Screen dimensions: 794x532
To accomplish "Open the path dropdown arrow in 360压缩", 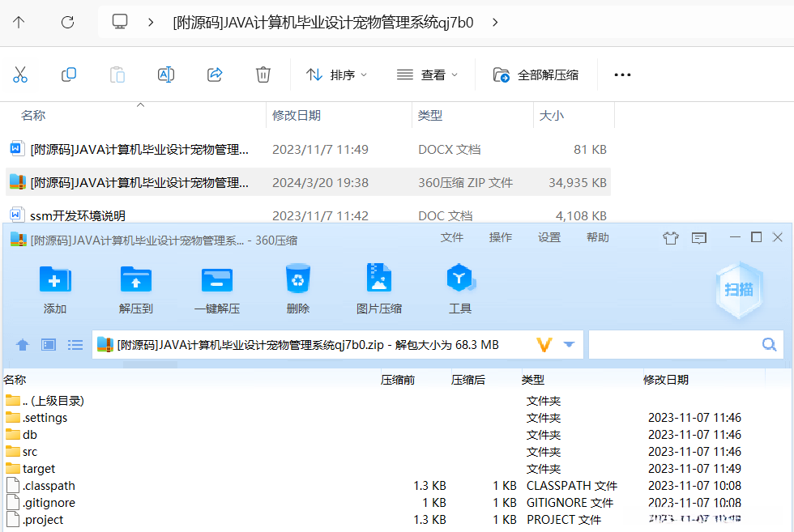I will pyautogui.click(x=569, y=345).
